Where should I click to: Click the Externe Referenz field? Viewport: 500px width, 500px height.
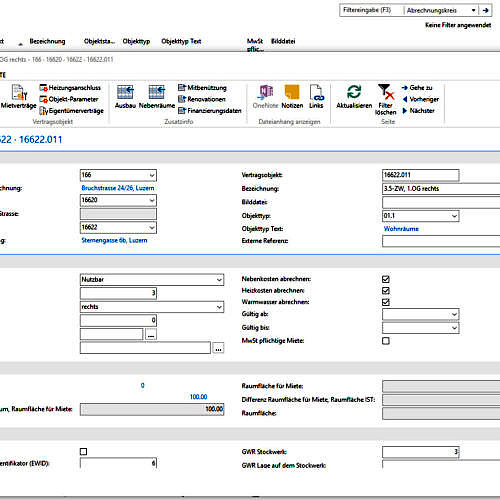coord(441,241)
